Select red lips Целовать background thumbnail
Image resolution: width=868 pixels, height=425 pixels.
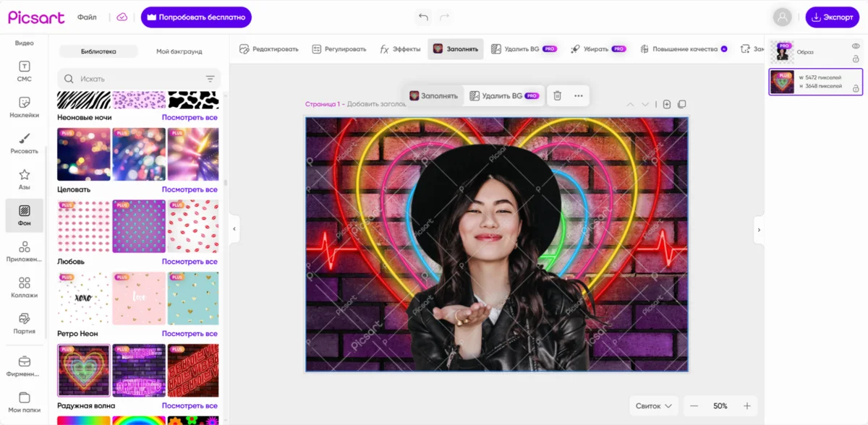193,226
